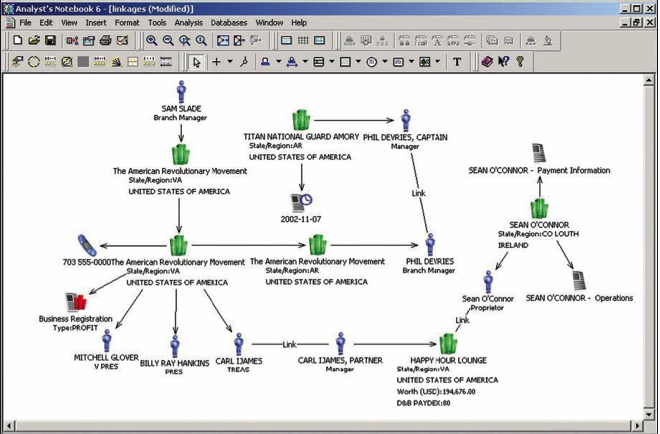Click the vertical scrollbar up arrow

pyautogui.click(x=649, y=80)
